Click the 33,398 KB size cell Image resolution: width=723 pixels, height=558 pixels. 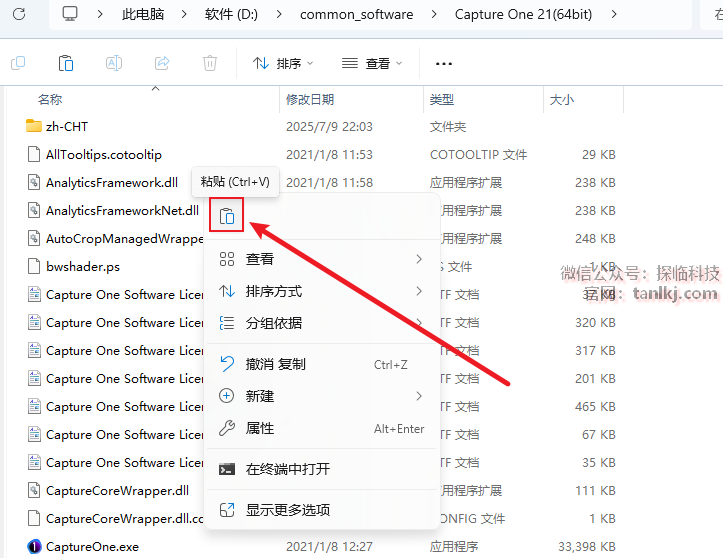click(x=587, y=547)
